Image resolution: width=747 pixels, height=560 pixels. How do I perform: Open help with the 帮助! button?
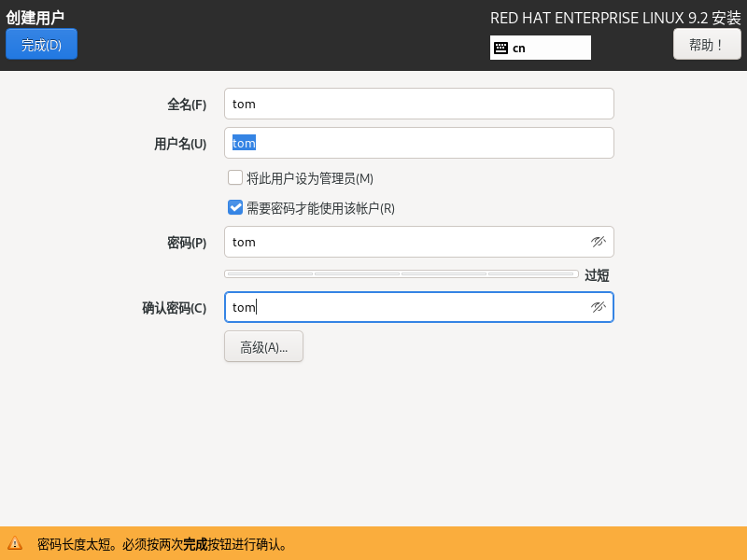pos(707,44)
